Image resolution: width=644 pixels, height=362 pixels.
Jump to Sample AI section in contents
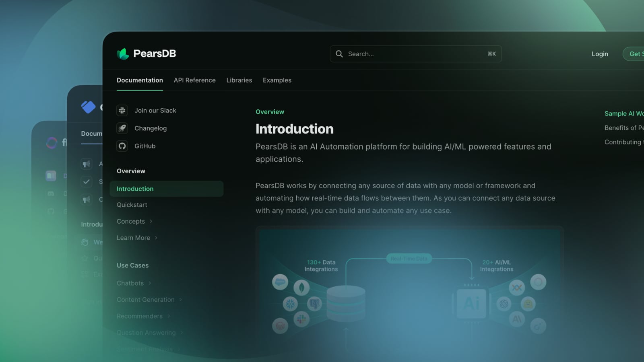[x=624, y=113]
